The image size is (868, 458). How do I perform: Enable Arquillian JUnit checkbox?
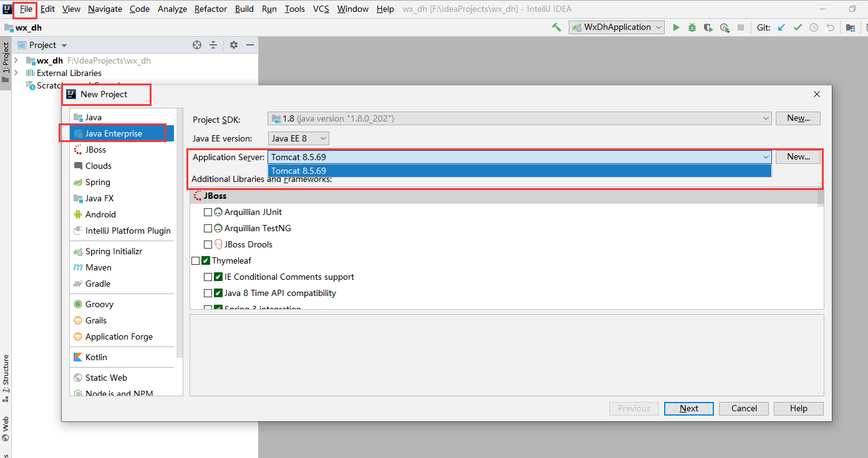[x=208, y=212]
